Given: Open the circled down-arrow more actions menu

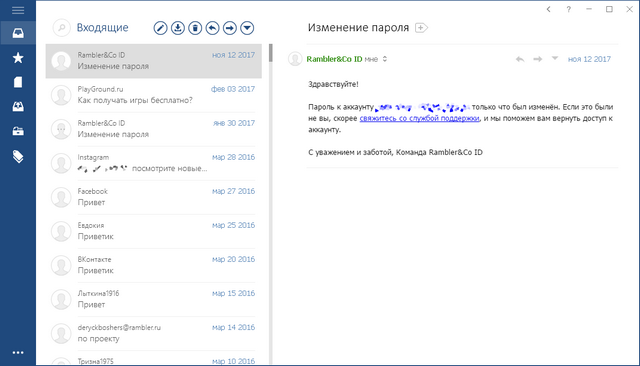Looking at the screenshot, I should (x=247, y=28).
